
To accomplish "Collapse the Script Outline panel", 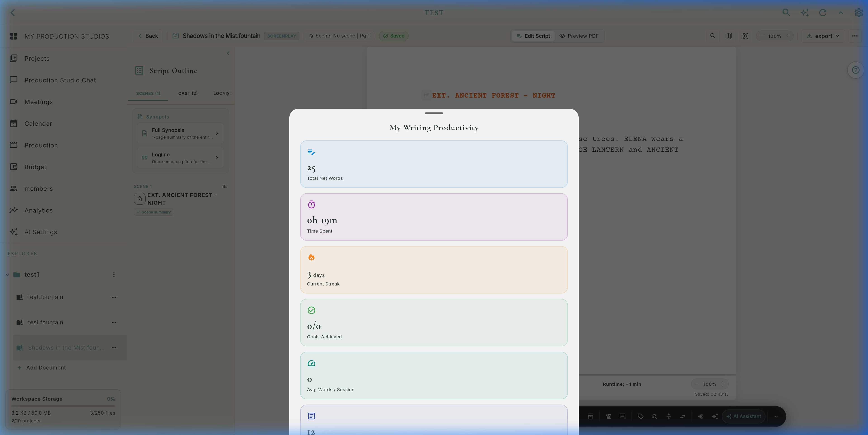I will click(228, 53).
